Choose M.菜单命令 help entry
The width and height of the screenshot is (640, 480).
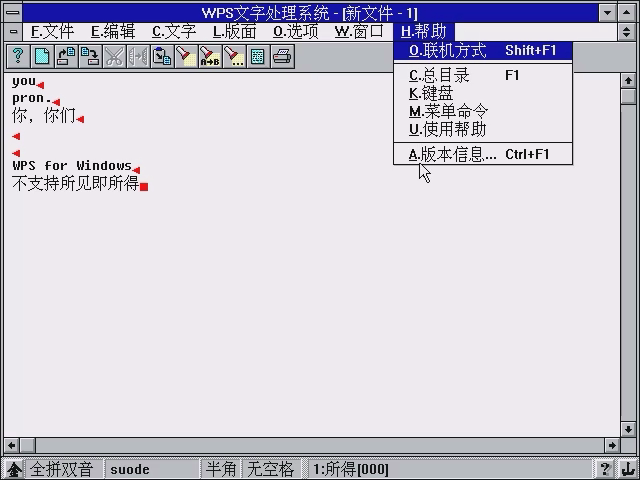483,111
